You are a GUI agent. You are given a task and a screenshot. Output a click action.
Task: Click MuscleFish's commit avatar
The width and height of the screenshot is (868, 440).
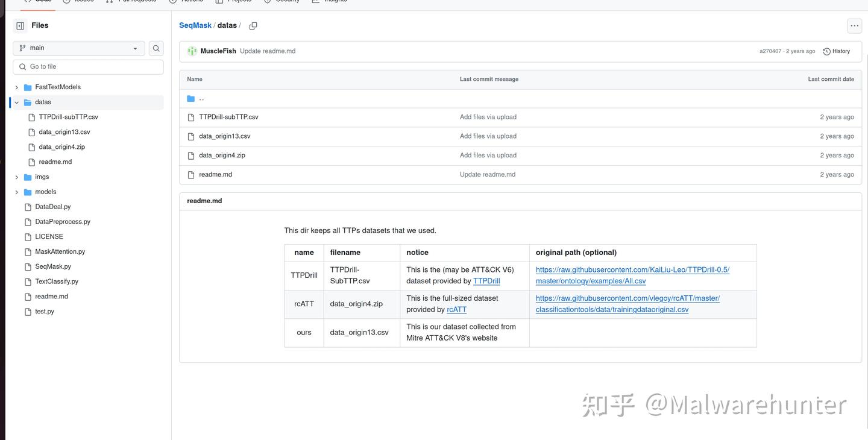pos(191,51)
